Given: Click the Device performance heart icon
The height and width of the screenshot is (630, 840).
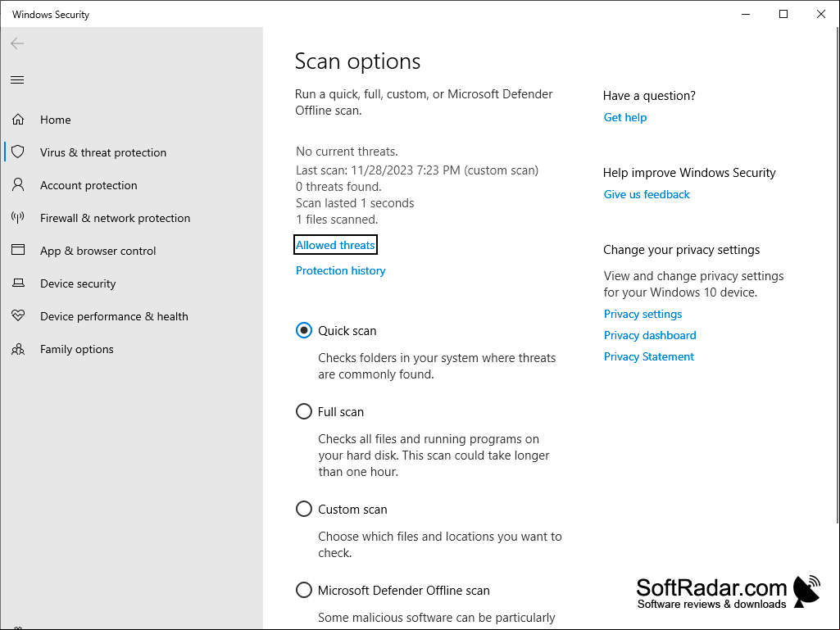Looking at the screenshot, I should tap(18, 315).
